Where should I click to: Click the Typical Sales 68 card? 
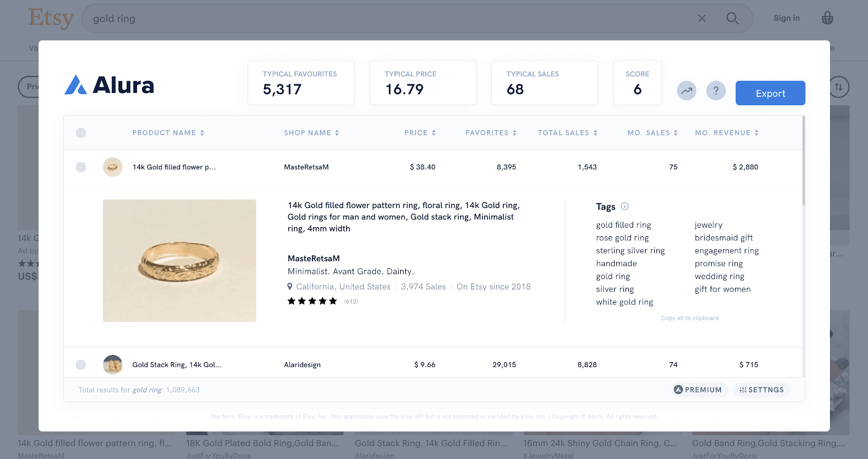pyautogui.click(x=545, y=82)
